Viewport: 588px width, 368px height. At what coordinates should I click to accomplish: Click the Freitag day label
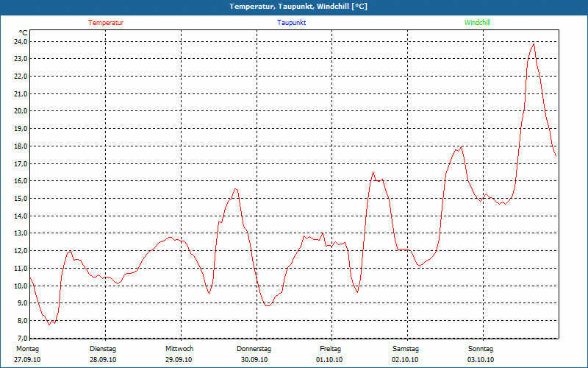pos(330,349)
